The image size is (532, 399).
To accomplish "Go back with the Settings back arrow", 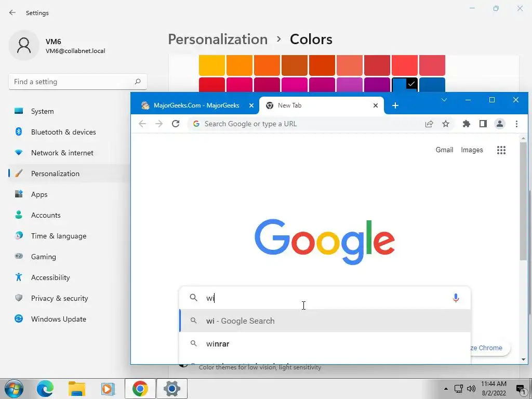I will (x=12, y=12).
